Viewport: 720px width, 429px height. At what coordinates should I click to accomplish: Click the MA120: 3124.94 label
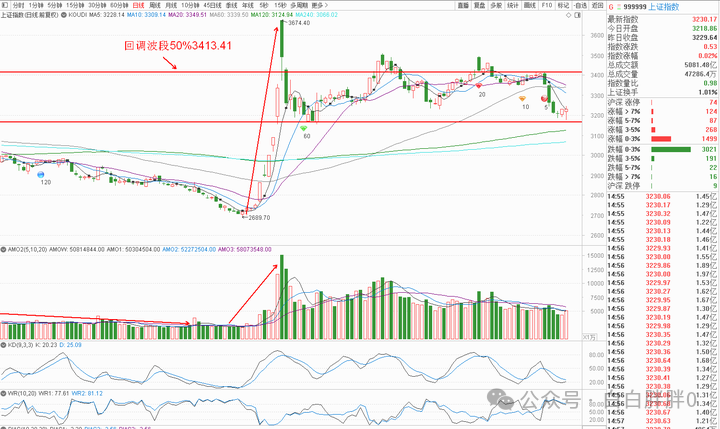pyautogui.click(x=271, y=15)
